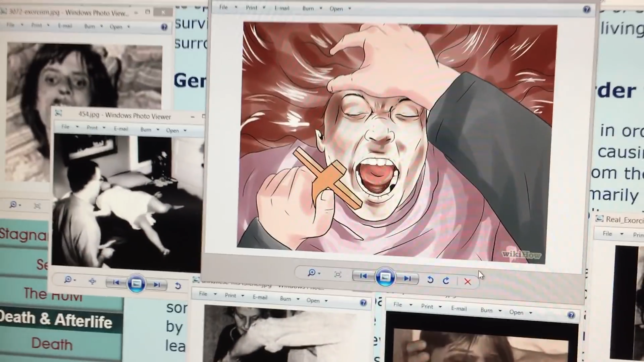
Task: Fit 454.jpg image to window
Action: (x=92, y=281)
